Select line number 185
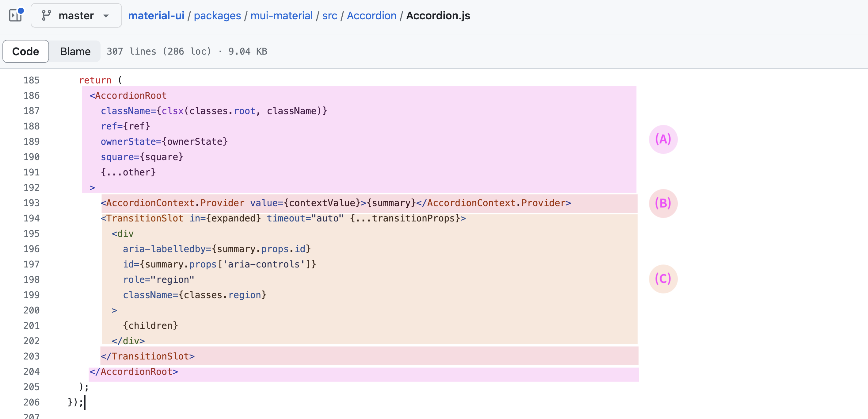The image size is (868, 419). (31, 80)
